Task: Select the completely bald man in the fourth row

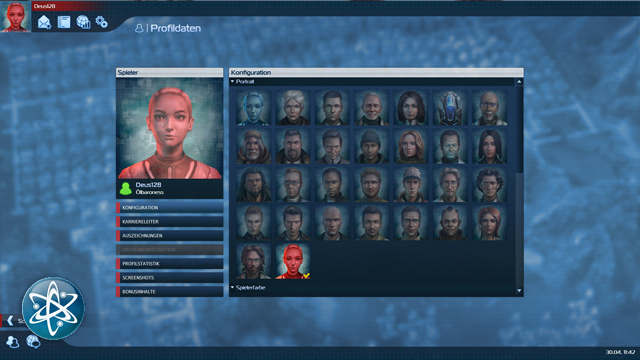Action: [x=332, y=223]
